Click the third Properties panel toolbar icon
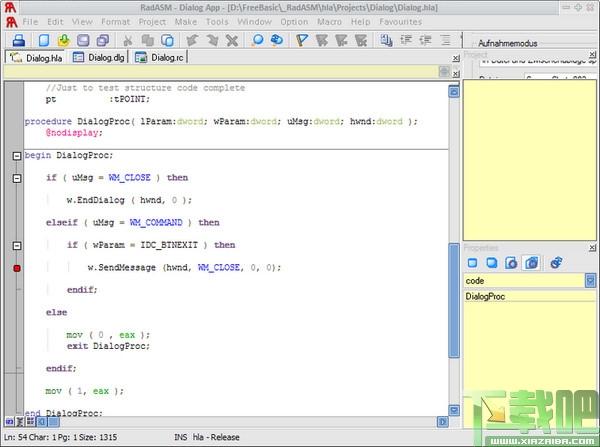Image resolution: width=600 pixels, height=447 pixels. click(511, 263)
